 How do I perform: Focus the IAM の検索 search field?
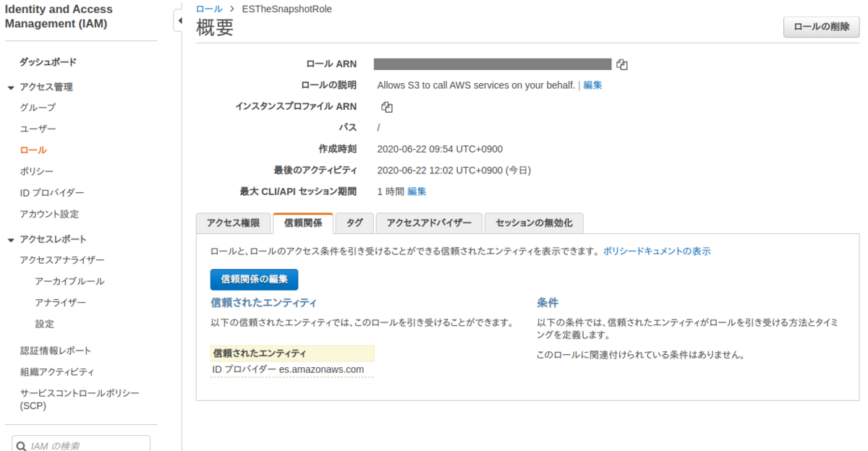point(81,445)
